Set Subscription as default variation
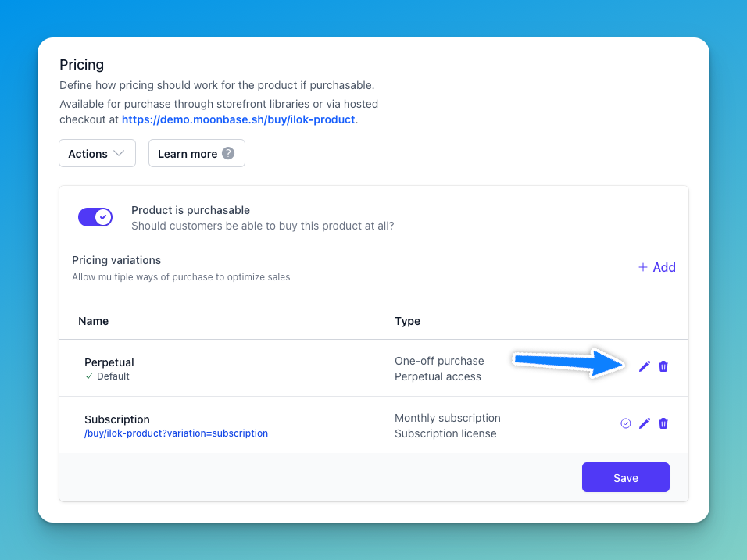747x560 pixels. (x=626, y=423)
